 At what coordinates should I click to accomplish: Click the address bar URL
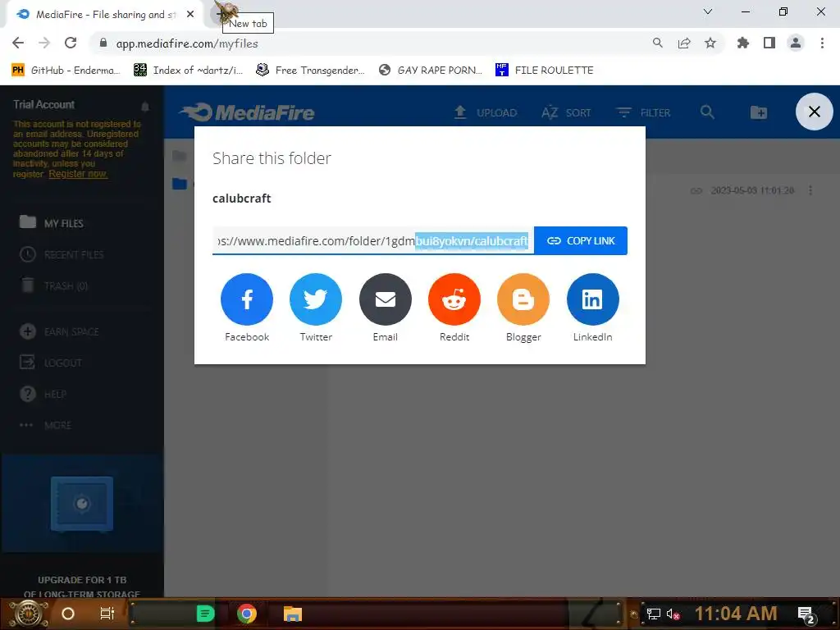click(187, 43)
